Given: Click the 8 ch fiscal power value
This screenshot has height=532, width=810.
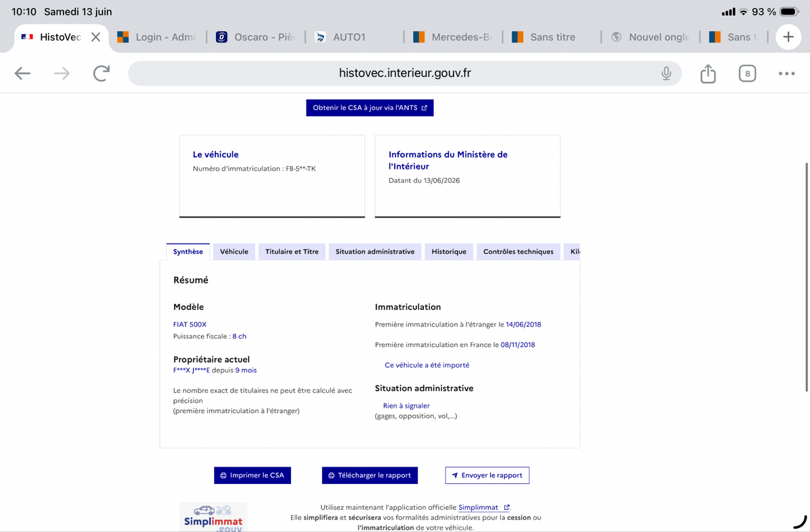Looking at the screenshot, I should click(x=240, y=336).
